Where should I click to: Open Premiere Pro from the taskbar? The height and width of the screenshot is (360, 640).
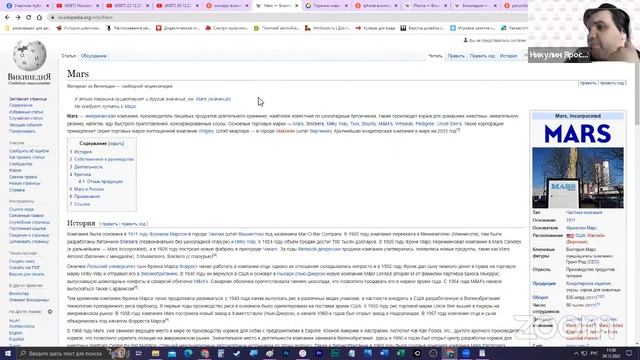click(x=319, y=353)
